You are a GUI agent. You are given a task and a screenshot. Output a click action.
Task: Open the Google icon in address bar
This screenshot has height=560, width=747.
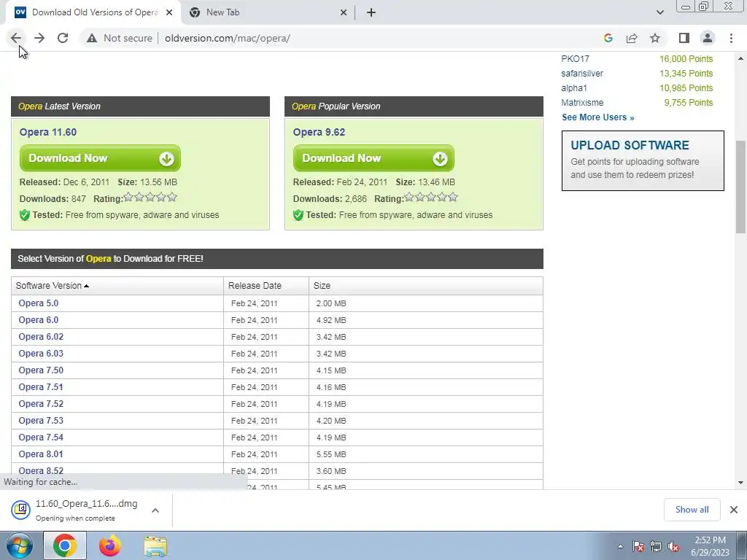(608, 38)
